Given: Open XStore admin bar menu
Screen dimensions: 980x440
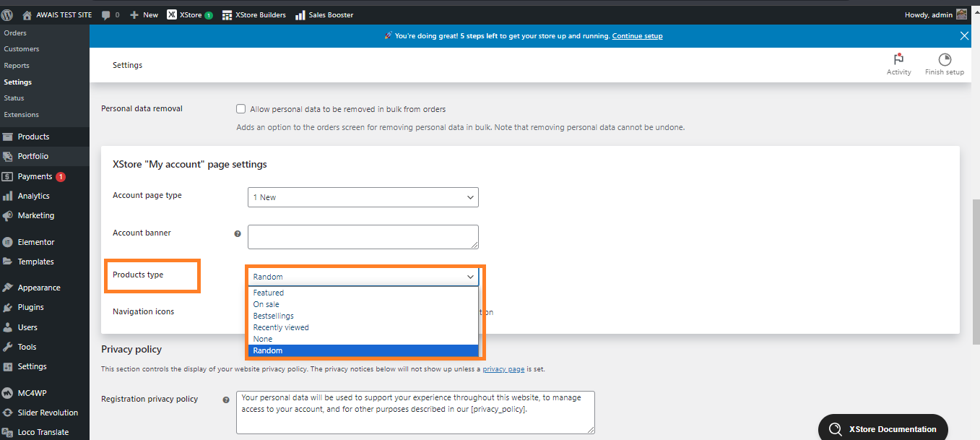Looking at the screenshot, I should (190, 14).
